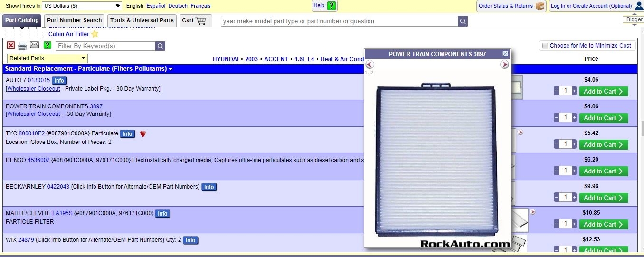Image resolution: width=644 pixels, height=257 pixels.
Task: Open Info for AUTO 7 0130015
Action: pyautogui.click(x=59, y=81)
